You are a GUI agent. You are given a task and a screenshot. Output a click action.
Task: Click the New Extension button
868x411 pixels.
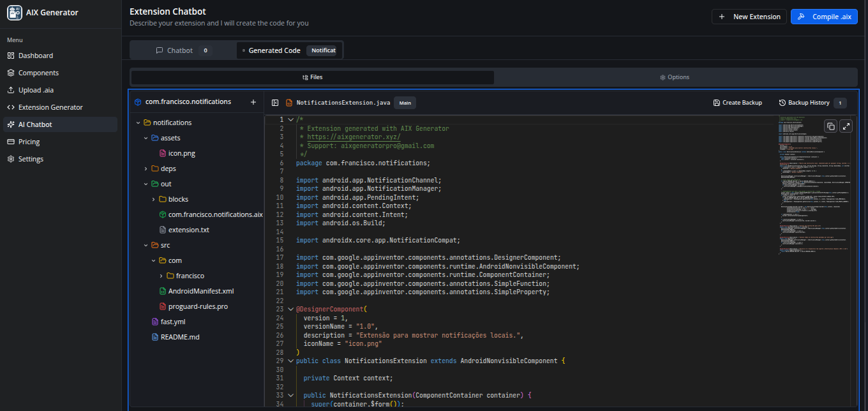(749, 17)
